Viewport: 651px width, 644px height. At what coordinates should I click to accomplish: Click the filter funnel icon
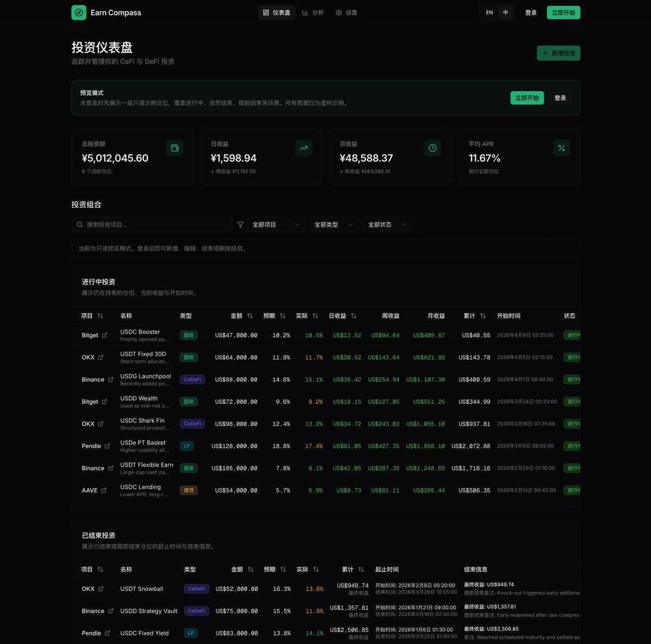(x=240, y=224)
